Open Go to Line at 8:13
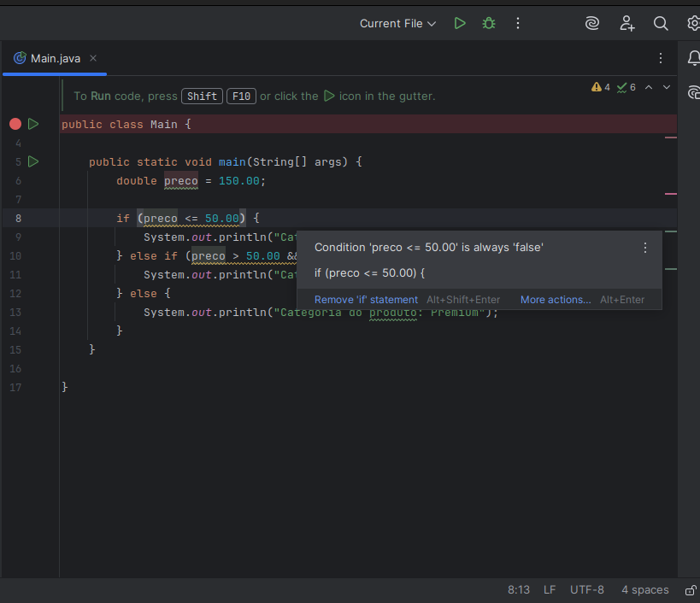Viewport: 700px width, 603px height. pos(518,590)
